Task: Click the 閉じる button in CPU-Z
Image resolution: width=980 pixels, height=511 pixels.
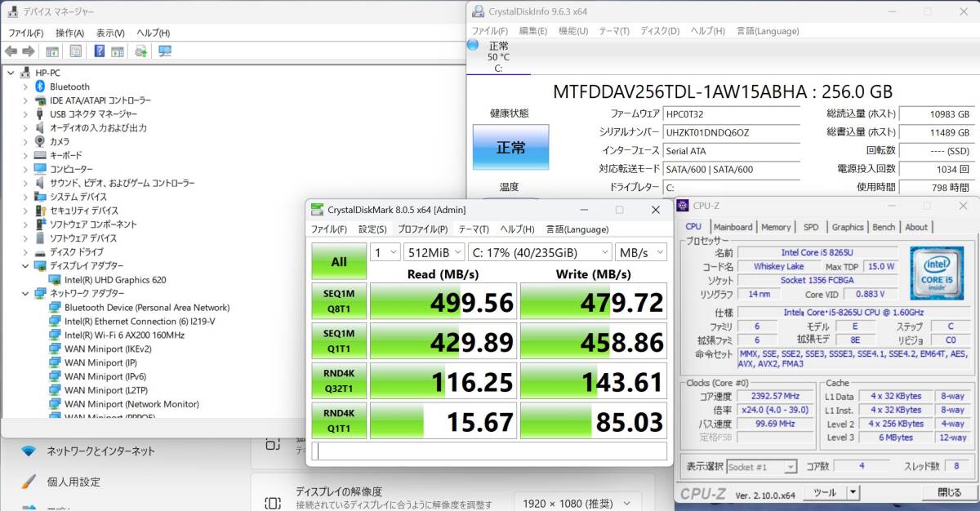Action: [x=949, y=492]
